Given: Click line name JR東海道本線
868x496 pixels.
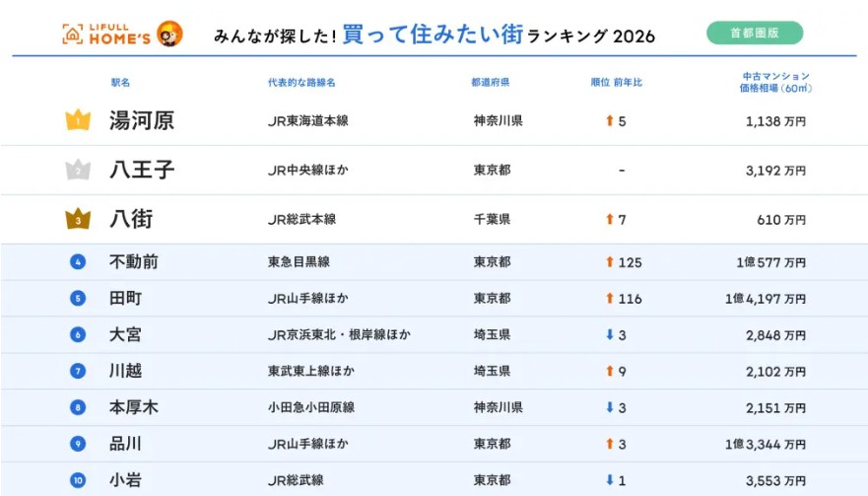Looking at the screenshot, I should click(x=308, y=121).
